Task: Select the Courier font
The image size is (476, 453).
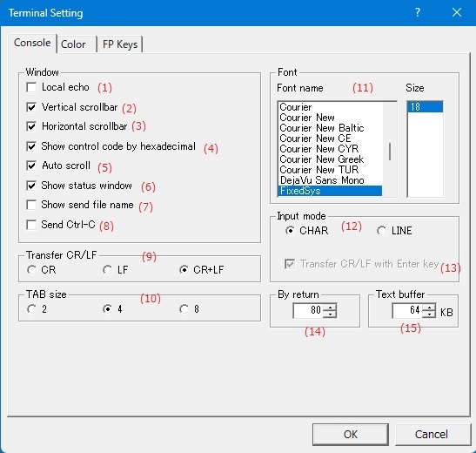Action: [x=330, y=107]
